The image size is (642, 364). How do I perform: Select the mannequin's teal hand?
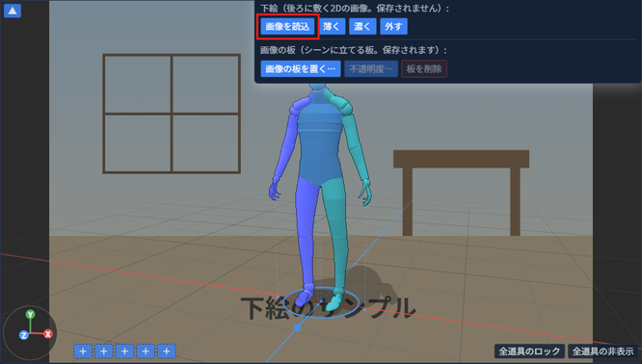point(366,193)
